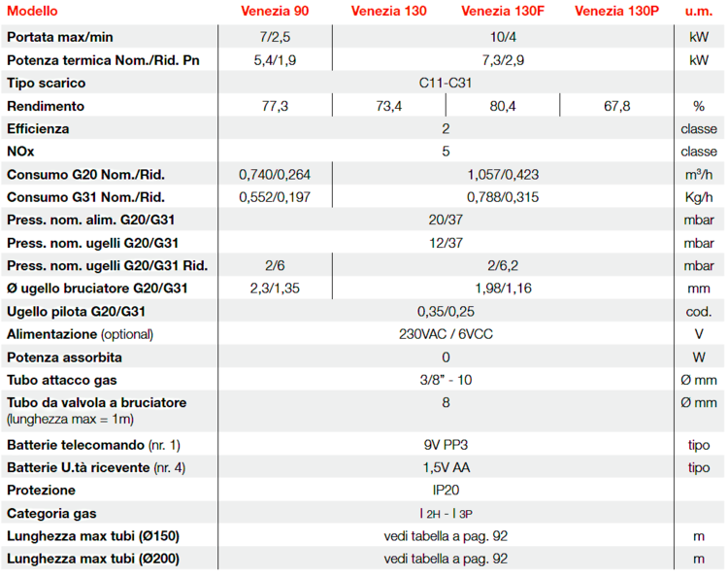Select 'Ugello pilota G20/G31' label

[76, 312]
